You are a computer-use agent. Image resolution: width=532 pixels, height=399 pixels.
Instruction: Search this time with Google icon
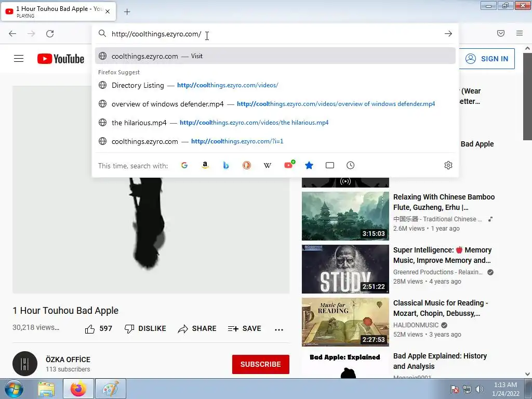[x=184, y=165]
